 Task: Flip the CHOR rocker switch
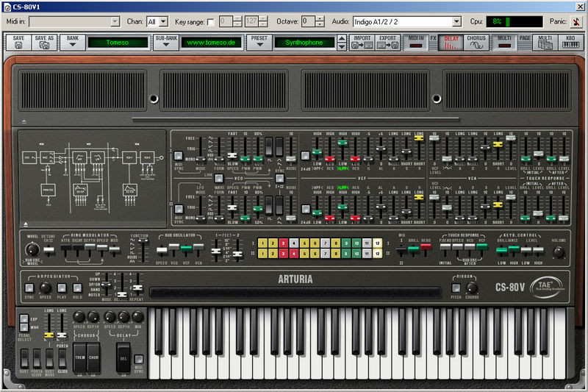point(93,357)
